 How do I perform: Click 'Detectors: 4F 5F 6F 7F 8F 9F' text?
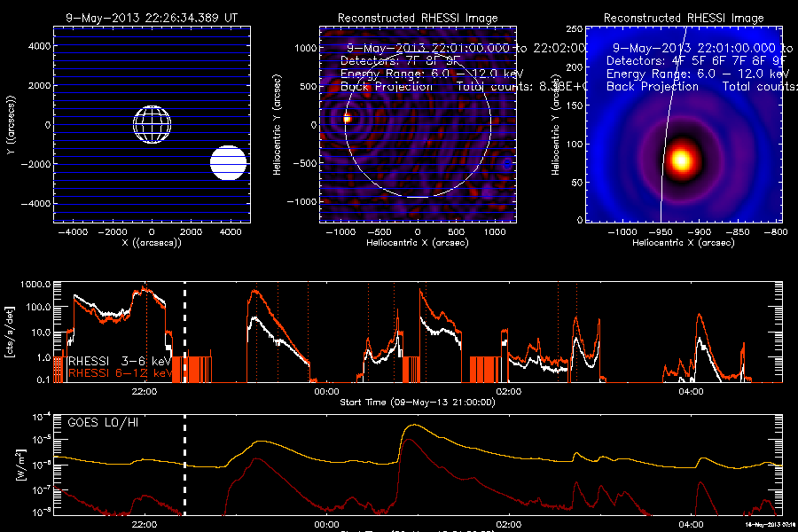pos(696,60)
